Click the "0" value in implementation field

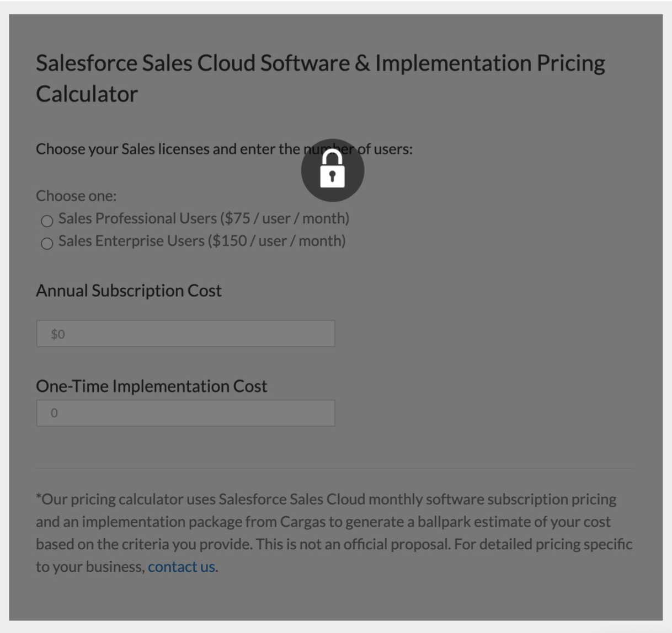54,413
